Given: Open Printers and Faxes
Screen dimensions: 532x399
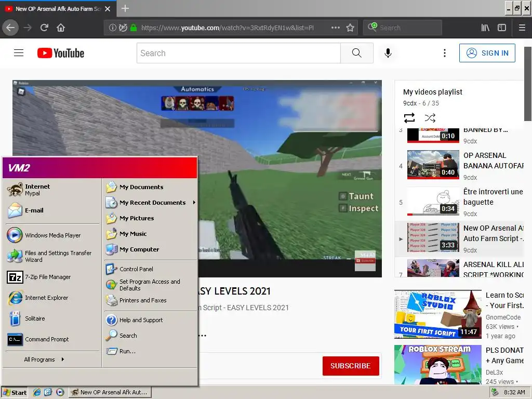Looking at the screenshot, I should pyautogui.click(x=150, y=300).
